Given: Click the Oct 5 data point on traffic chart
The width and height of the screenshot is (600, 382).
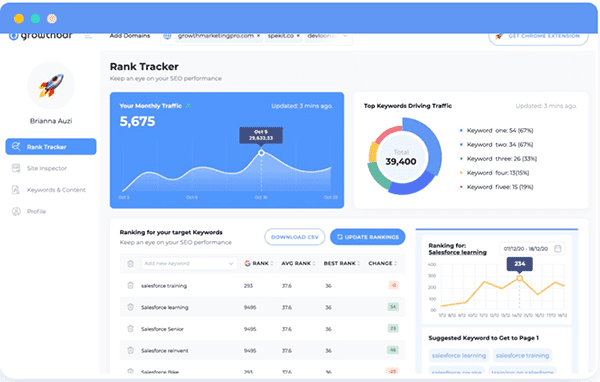Looking at the screenshot, I should coord(261,153).
